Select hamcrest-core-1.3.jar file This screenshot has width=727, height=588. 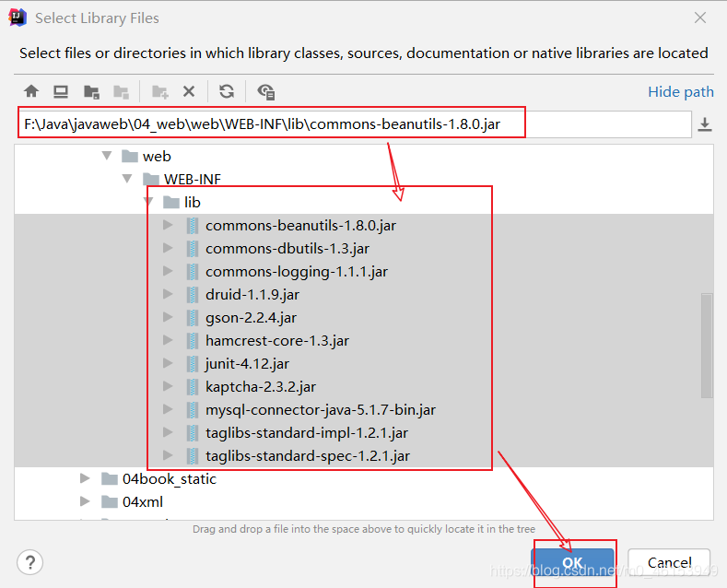point(364,340)
